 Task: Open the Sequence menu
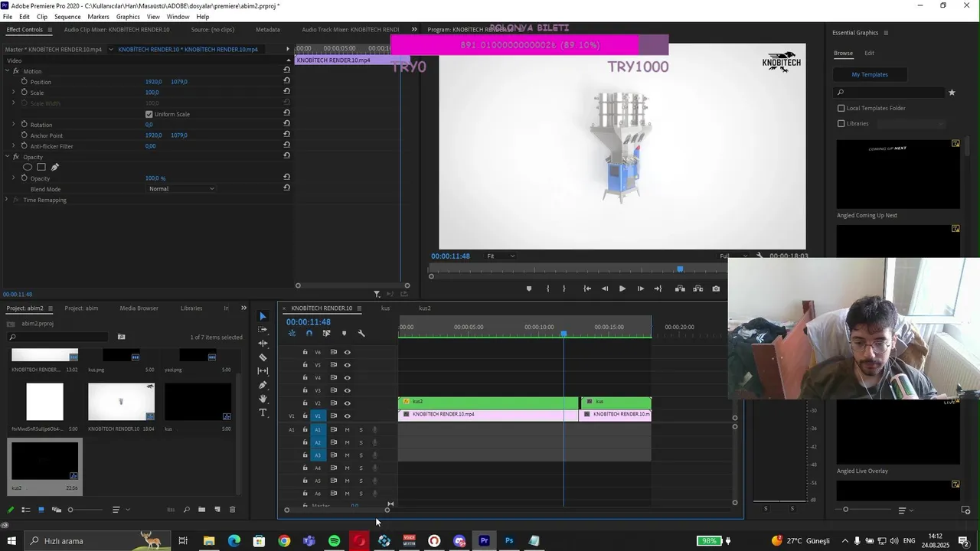(67, 17)
